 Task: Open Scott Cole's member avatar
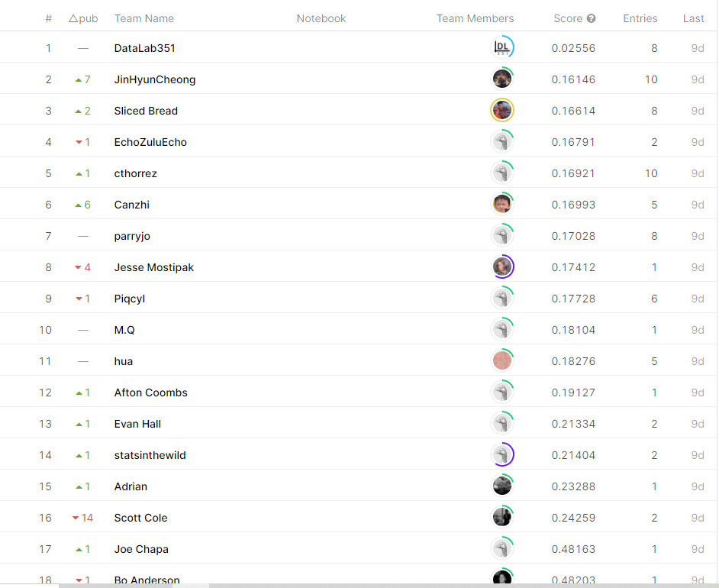click(x=501, y=518)
